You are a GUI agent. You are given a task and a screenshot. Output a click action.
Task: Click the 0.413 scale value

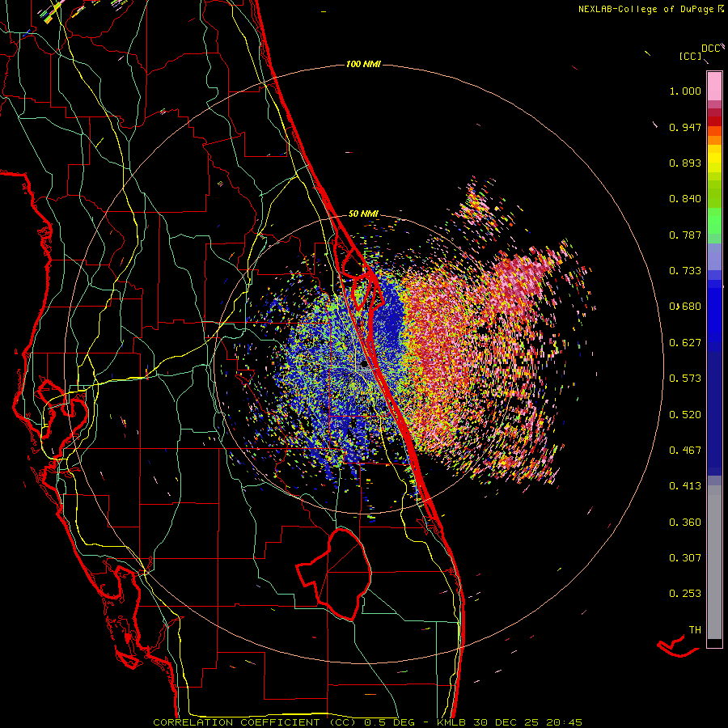[x=685, y=486]
